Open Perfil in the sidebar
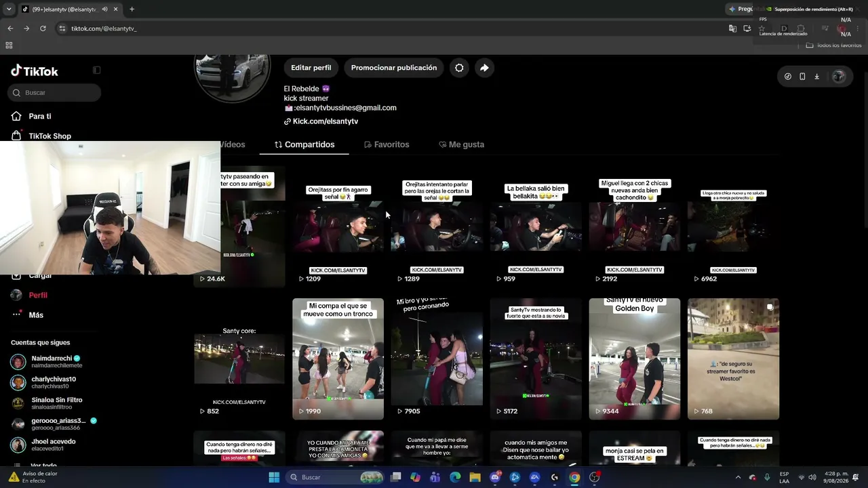Viewport: 868px width, 488px height. click(x=38, y=296)
